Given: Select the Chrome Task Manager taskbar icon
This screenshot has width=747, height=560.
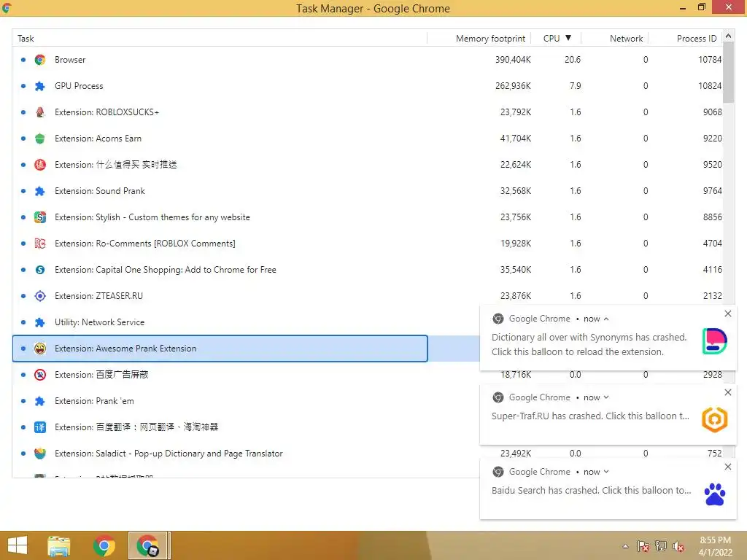Looking at the screenshot, I should pos(147,545).
